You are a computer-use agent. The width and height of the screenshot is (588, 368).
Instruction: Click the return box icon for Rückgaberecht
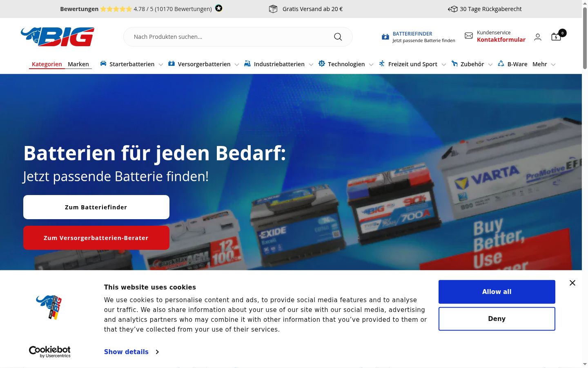[x=452, y=9]
